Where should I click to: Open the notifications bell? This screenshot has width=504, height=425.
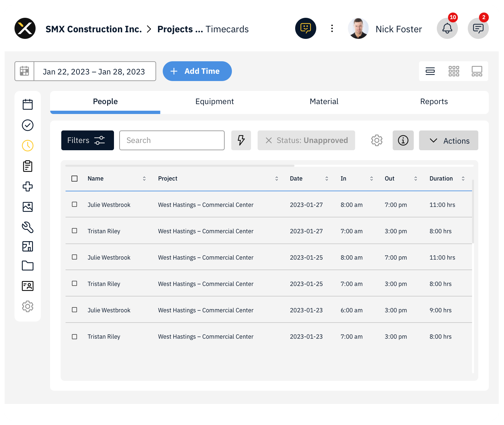click(447, 28)
